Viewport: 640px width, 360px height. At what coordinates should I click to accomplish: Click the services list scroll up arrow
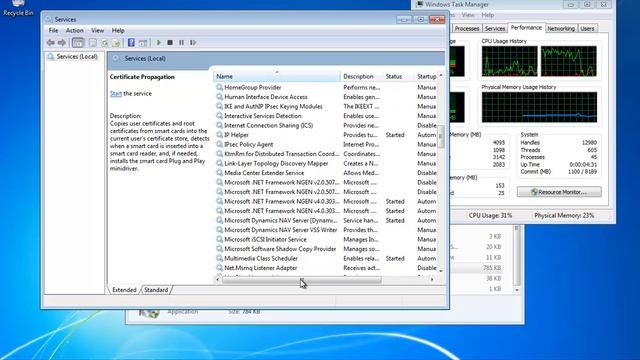pyautogui.click(x=441, y=76)
